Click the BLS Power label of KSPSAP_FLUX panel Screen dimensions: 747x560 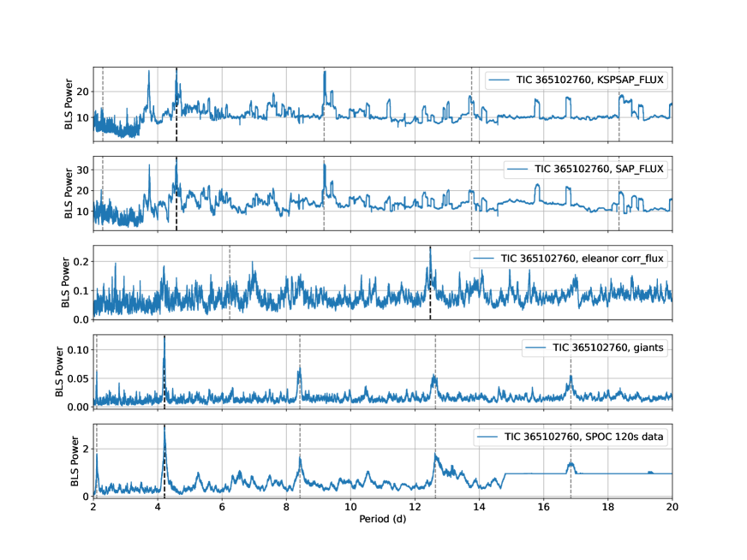pyautogui.click(x=69, y=104)
